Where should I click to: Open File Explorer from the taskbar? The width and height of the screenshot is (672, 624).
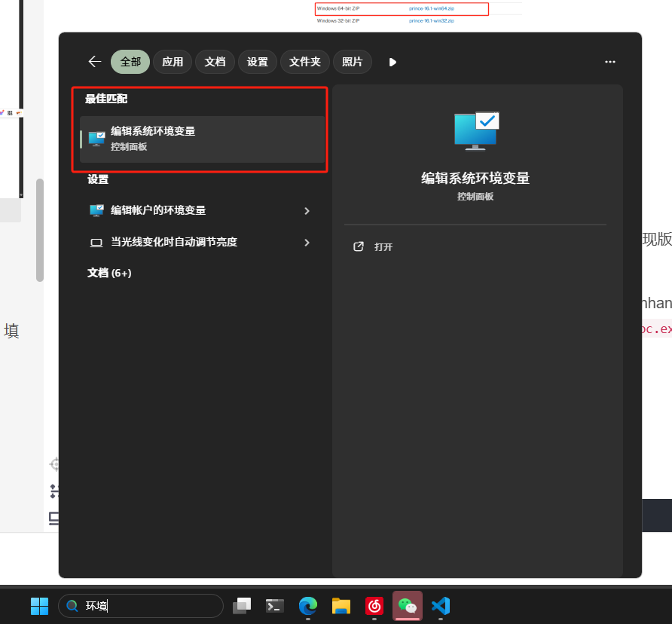point(341,606)
